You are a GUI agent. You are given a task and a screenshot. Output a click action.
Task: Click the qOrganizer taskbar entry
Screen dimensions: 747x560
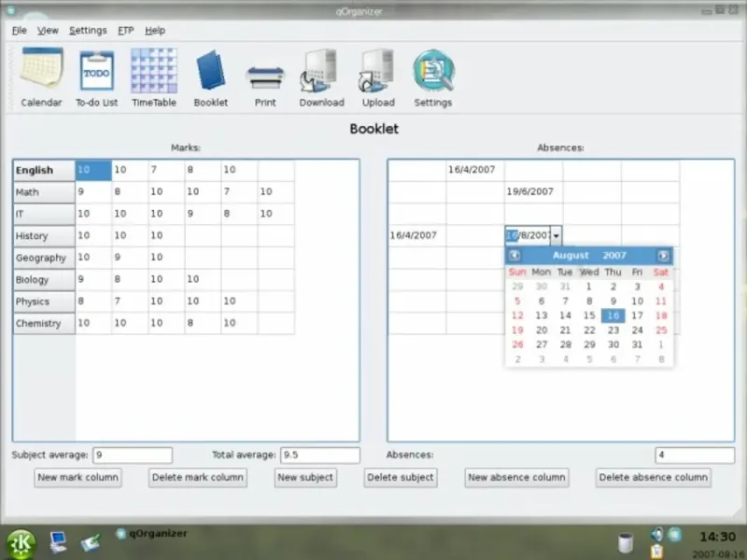[152, 534]
